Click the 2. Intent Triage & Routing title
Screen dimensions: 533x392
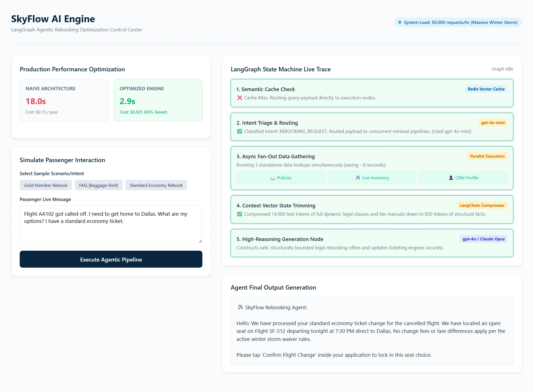coord(267,123)
